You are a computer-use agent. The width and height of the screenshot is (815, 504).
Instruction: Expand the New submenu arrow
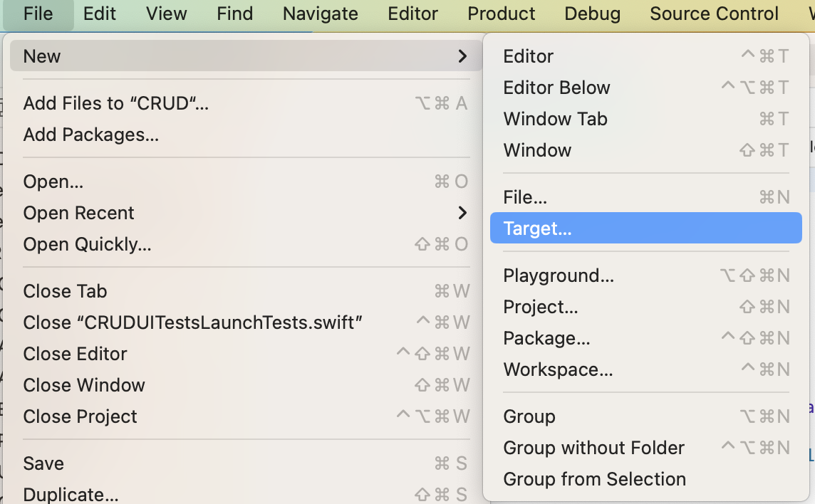click(462, 56)
